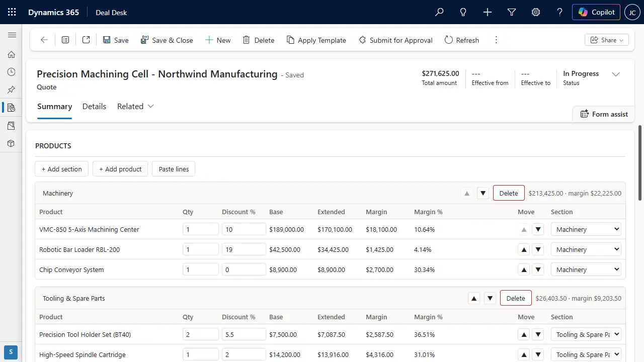Image resolution: width=644 pixels, height=362 pixels.
Task: Click New in the command bar
Action: pyautogui.click(x=218, y=40)
